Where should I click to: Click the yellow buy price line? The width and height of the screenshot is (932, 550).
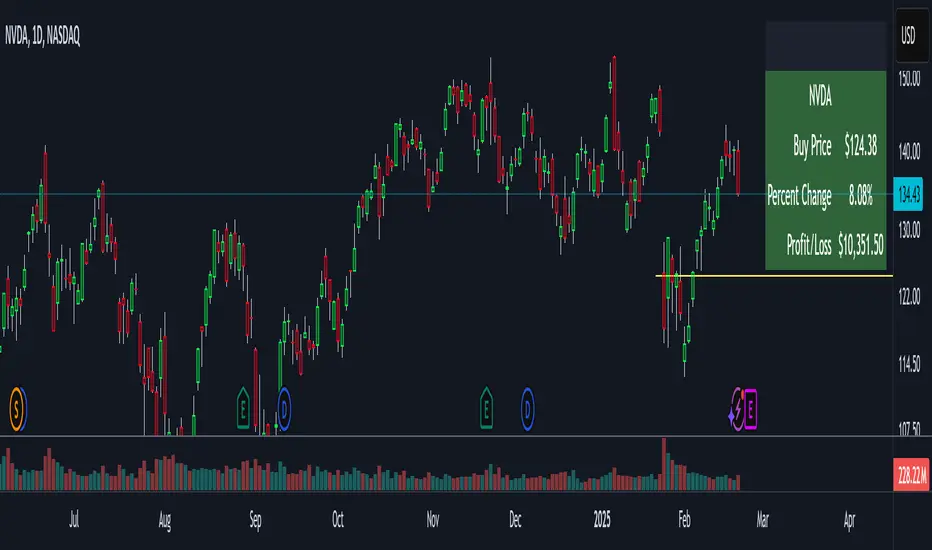[774, 276]
